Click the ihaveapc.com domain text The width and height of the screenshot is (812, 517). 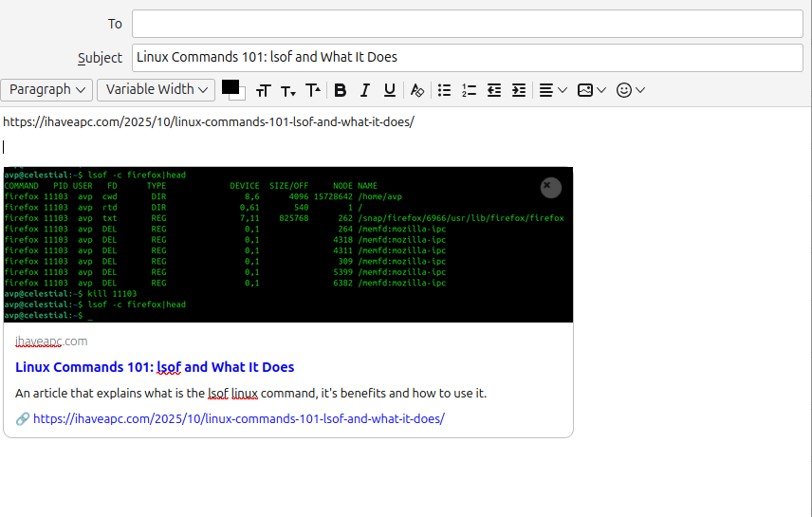pyautogui.click(x=51, y=342)
